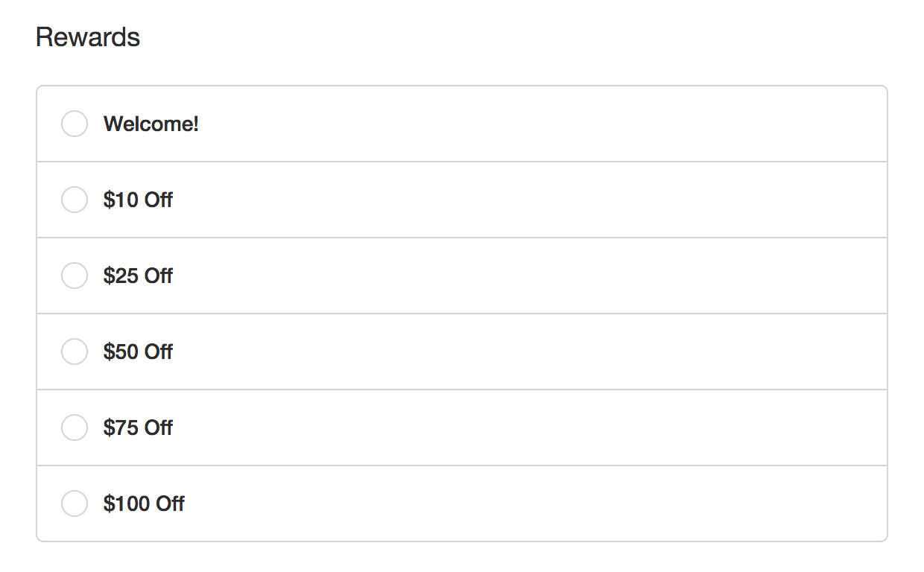Click empty space in $75 Off row
Screen dimensions: 924x572
522,428
